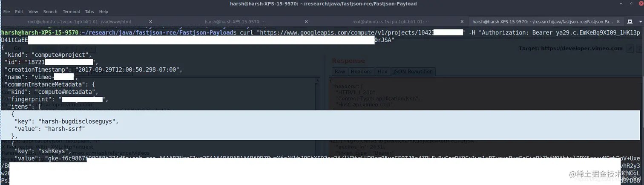
Task: Click the creationTimestamp line
Action: point(93,69)
